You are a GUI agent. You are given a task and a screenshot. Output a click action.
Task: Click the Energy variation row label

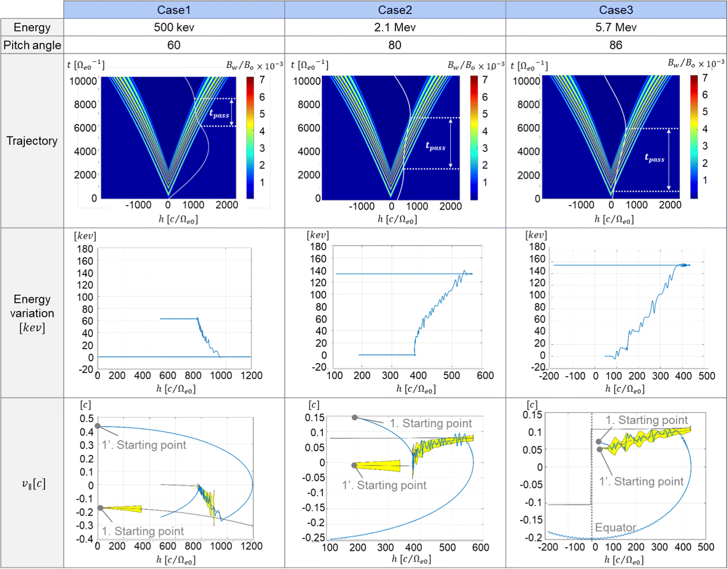(x=32, y=313)
